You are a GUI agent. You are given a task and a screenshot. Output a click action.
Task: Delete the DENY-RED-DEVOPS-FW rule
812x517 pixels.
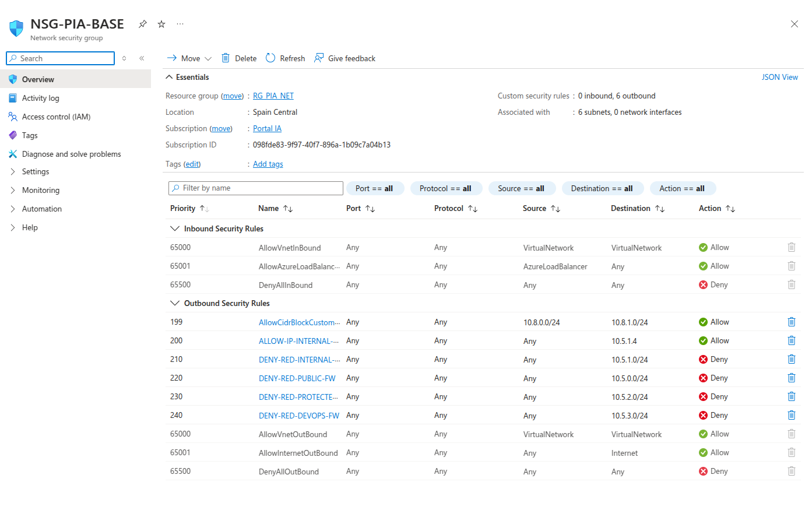pyautogui.click(x=791, y=415)
